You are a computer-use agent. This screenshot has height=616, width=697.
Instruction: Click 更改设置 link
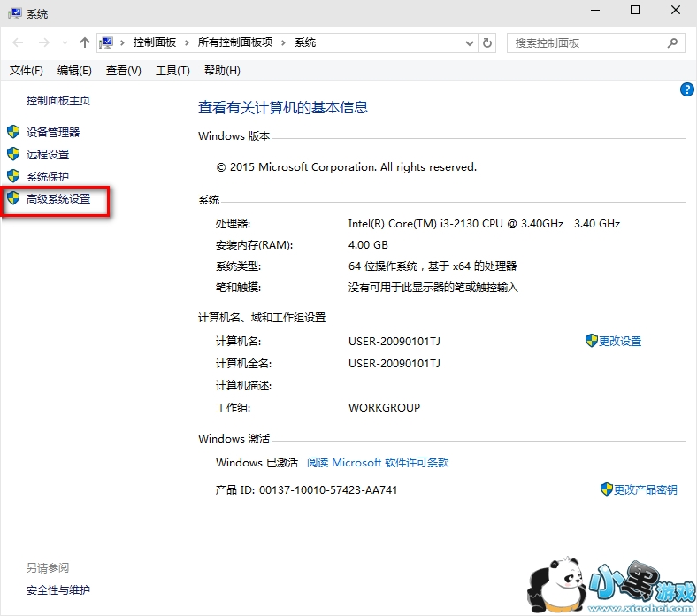point(620,341)
